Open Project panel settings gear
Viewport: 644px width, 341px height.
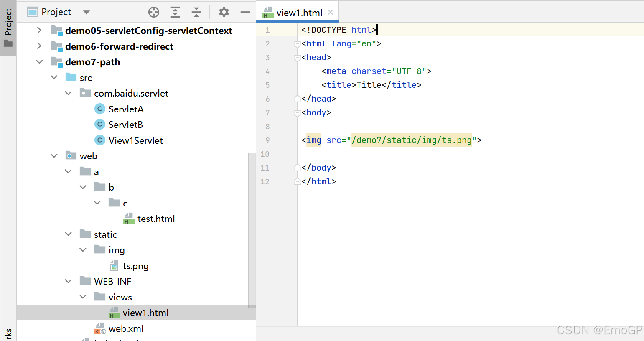224,12
